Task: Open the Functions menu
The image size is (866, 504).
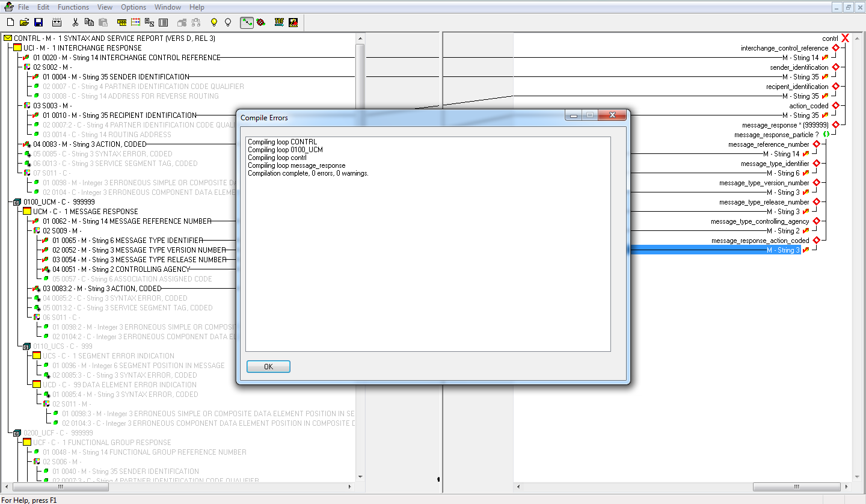Action: (73, 7)
